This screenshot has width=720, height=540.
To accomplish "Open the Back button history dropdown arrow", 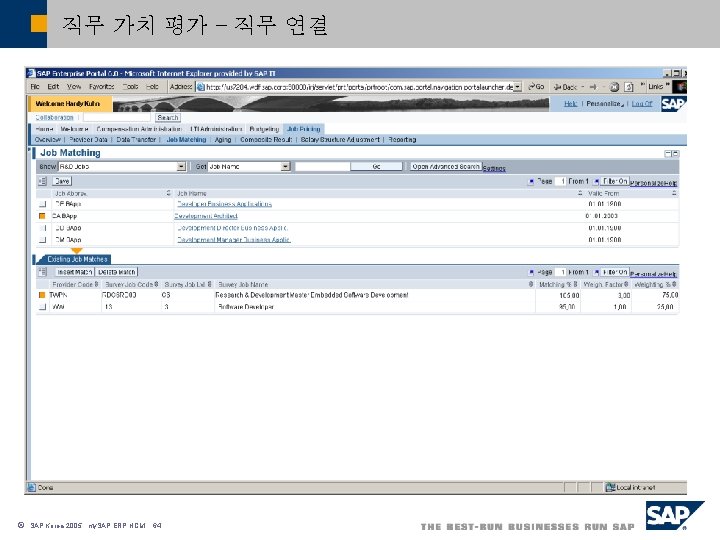I will [x=582, y=87].
